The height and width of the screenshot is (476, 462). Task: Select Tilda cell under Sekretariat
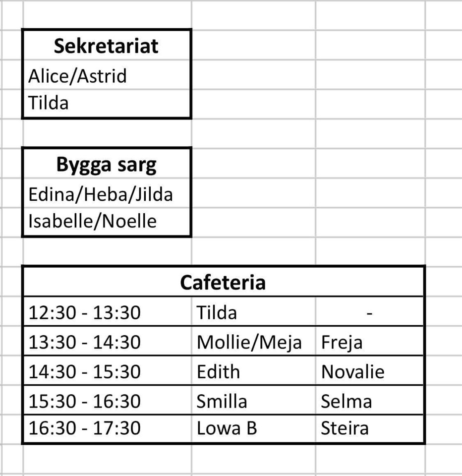(x=49, y=103)
